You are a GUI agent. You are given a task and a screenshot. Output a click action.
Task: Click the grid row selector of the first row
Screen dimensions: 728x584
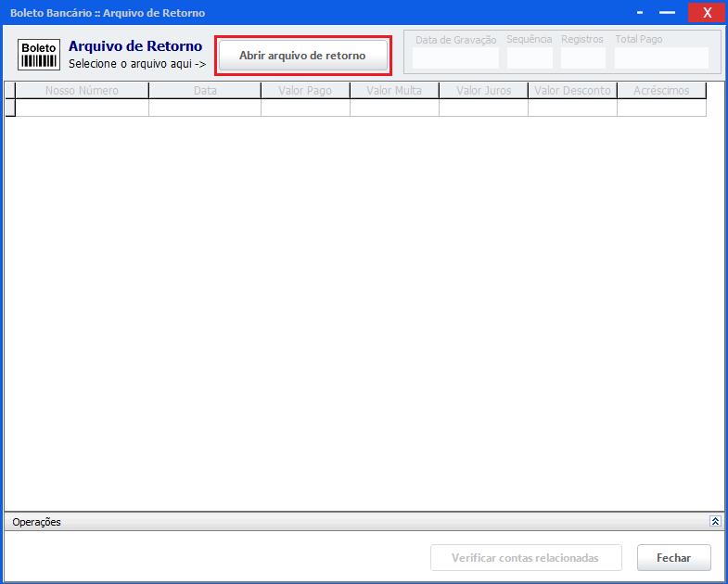(x=10, y=108)
